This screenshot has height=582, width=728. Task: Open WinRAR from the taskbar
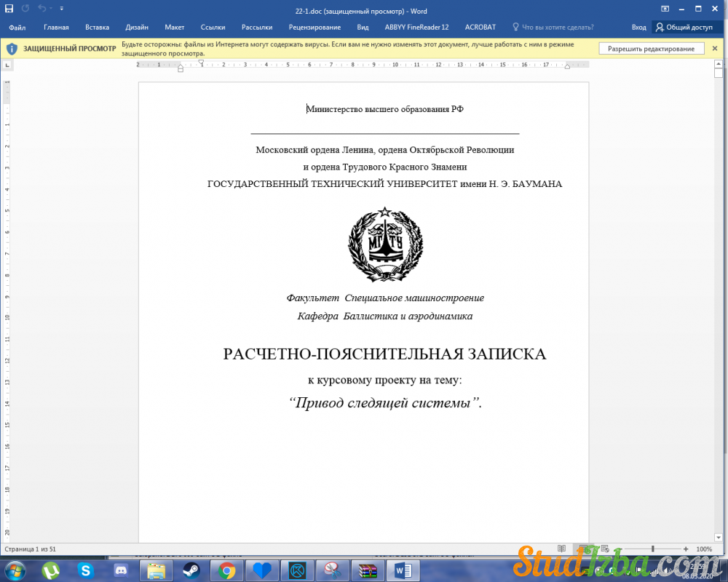(368, 570)
